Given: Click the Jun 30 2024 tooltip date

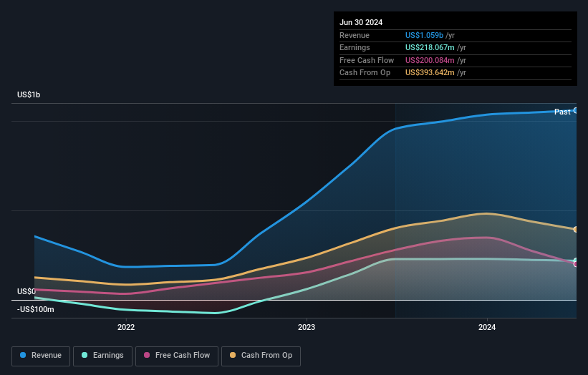Looking at the screenshot, I should [x=361, y=22].
